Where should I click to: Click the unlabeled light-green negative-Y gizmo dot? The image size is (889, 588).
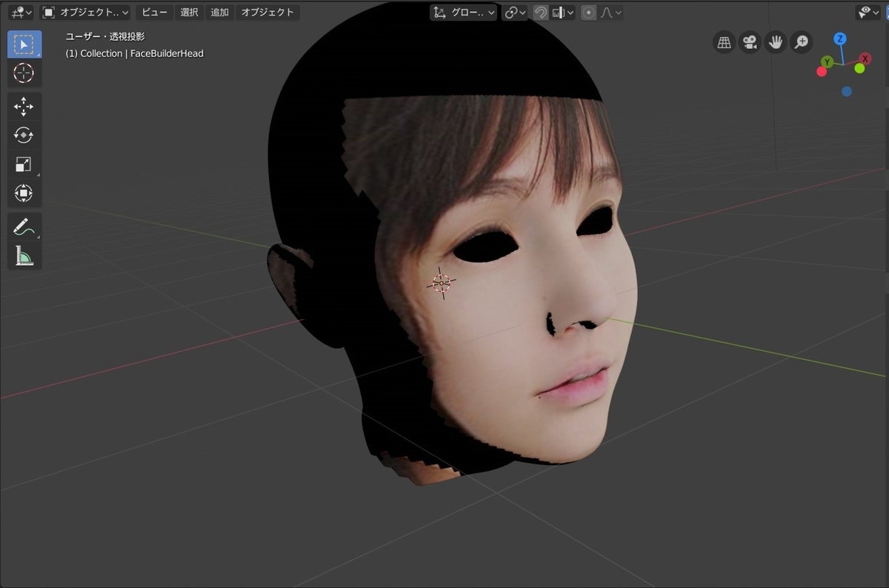pos(859,68)
